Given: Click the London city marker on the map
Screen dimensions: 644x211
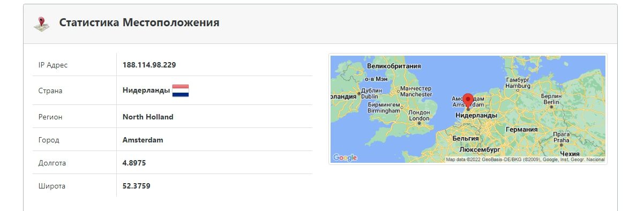Looking at the screenshot, I should (x=419, y=123).
